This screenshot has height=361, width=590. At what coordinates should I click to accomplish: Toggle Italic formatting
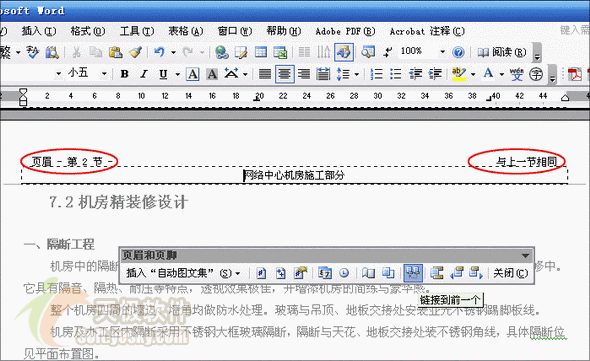(x=144, y=74)
